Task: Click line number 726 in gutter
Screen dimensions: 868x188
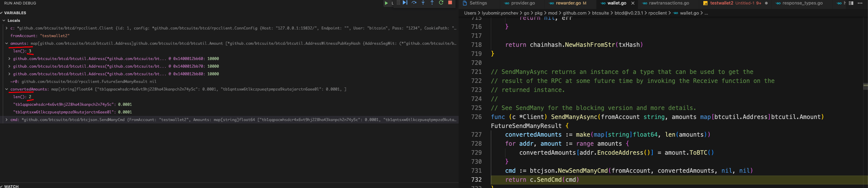Action: click(x=476, y=117)
